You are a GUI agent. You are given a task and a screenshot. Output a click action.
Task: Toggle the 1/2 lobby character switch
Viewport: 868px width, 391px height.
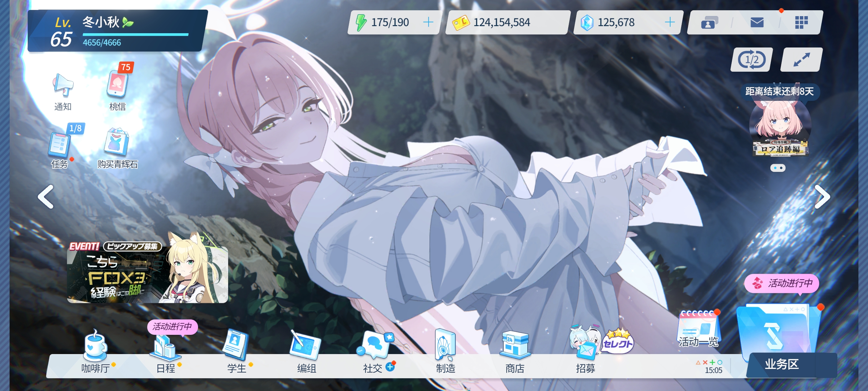[751, 60]
